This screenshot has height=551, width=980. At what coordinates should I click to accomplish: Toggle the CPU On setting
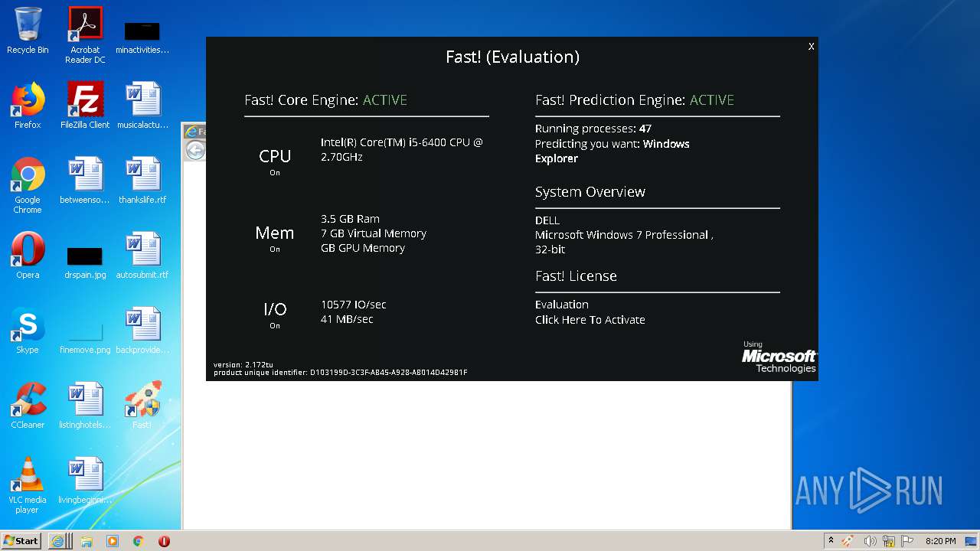pyautogui.click(x=275, y=173)
